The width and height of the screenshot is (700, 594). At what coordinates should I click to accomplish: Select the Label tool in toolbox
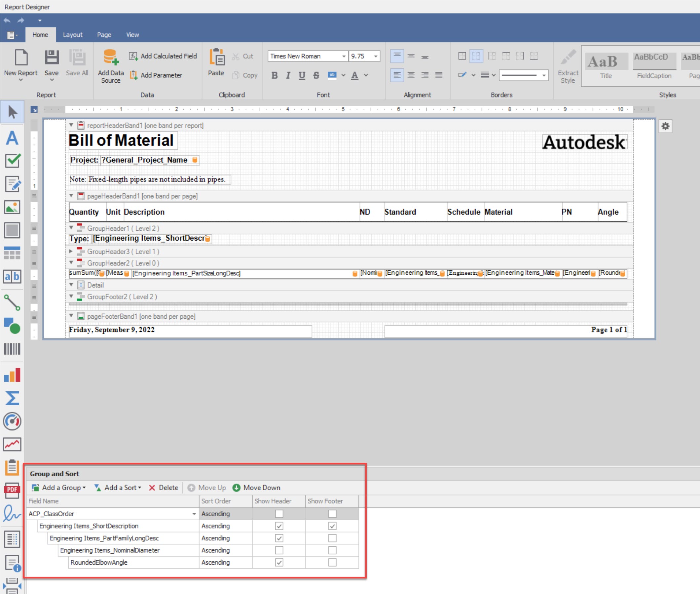click(13, 138)
